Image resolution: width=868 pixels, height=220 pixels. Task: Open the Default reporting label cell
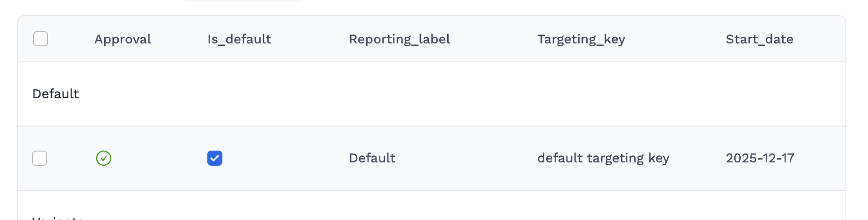coord(372,158)
